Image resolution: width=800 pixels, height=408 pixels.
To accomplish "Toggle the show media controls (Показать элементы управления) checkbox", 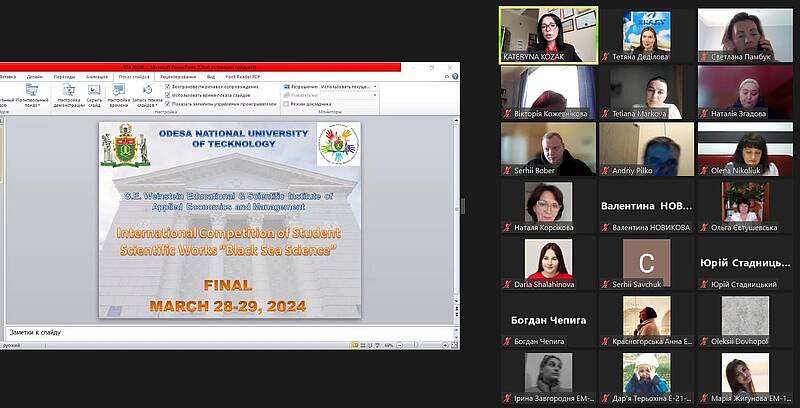I will point(167,104).
